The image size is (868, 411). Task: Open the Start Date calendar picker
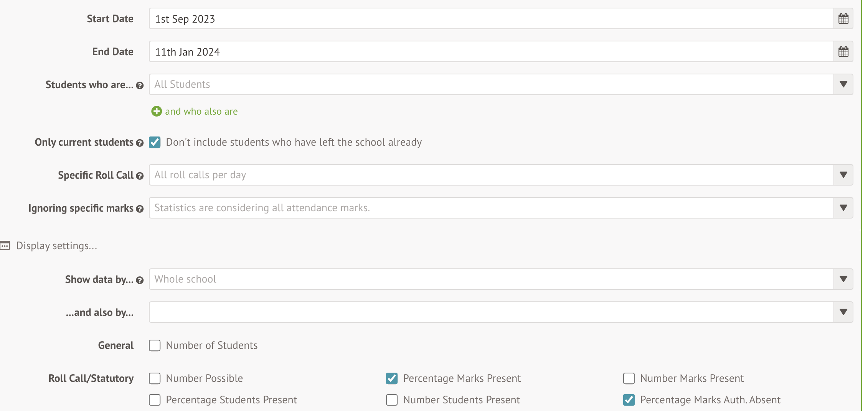coord(843,19)
